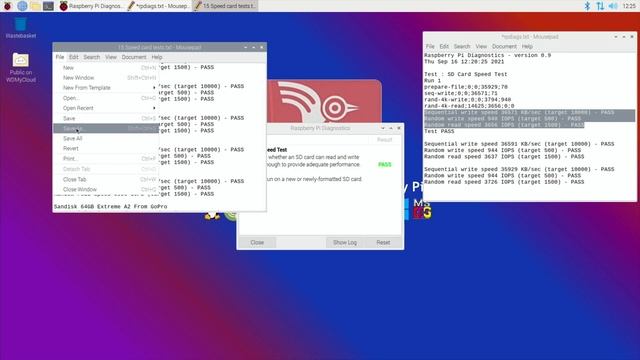Click the 'Thu Sep 16 12:20:25 2021' line
The height and width of the screenshot is (360, 640).
pos(464,62)
